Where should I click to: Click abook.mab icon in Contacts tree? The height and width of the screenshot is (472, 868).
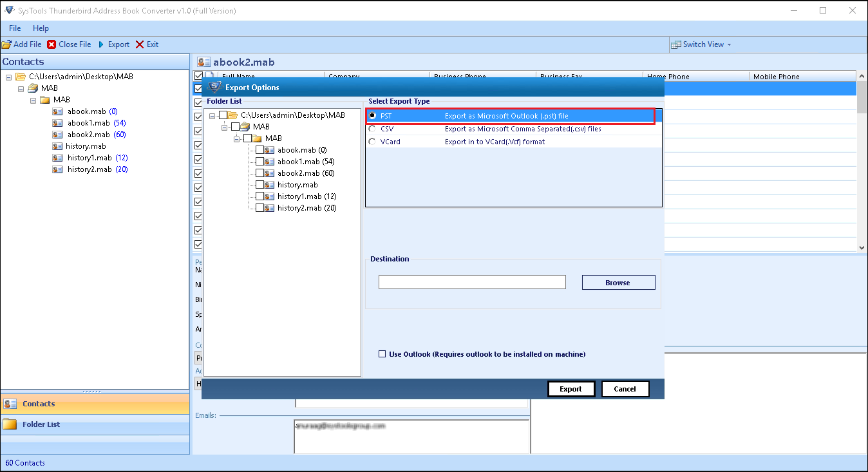click(x=58, y=111)
